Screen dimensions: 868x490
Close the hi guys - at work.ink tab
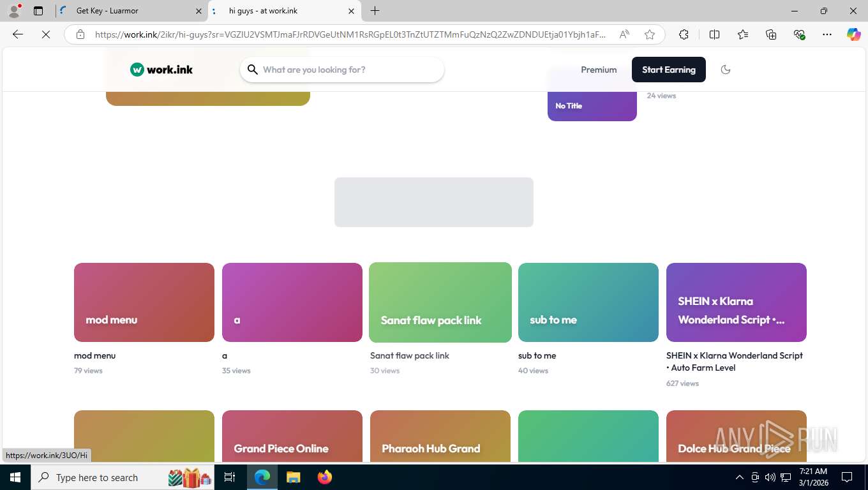click(x=351, y=11)
